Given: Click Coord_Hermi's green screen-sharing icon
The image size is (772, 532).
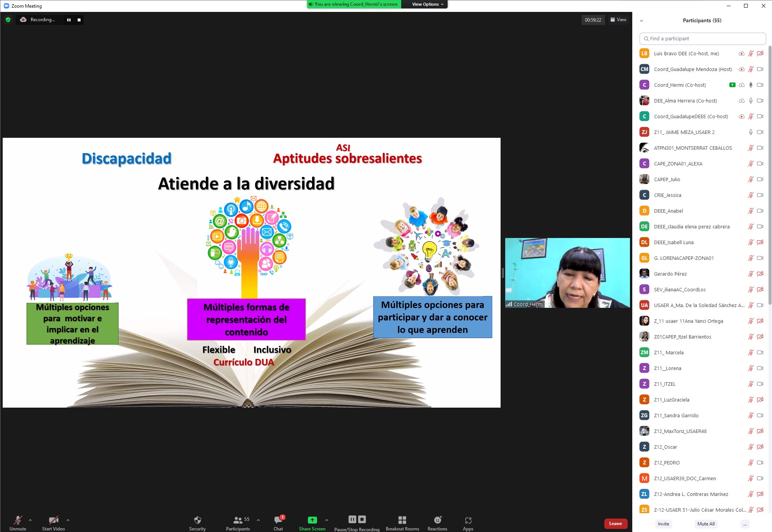Looking at the screenshot, I should point(732,85).
